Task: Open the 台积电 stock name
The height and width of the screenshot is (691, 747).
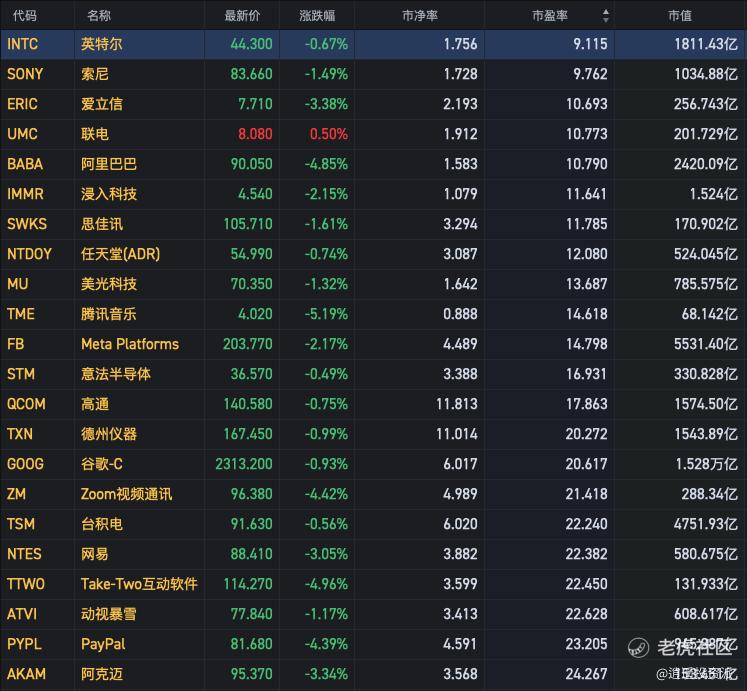Action: click(101, 525)
